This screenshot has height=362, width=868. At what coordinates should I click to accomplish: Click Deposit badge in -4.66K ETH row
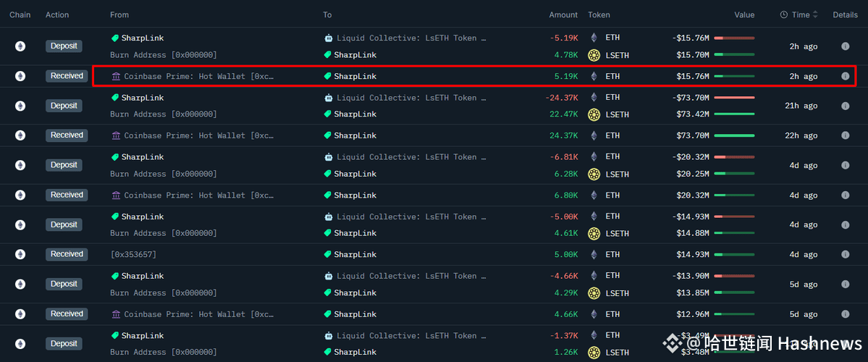coord(64,284)
